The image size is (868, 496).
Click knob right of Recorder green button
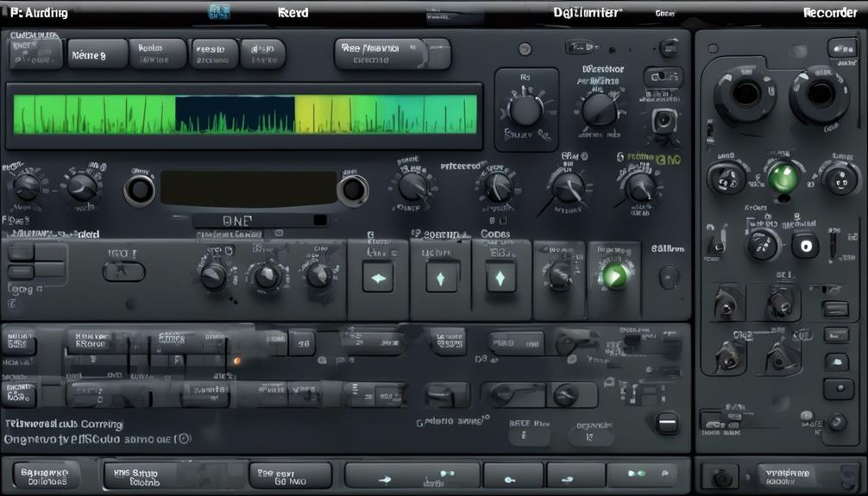[x=840, y=178]
